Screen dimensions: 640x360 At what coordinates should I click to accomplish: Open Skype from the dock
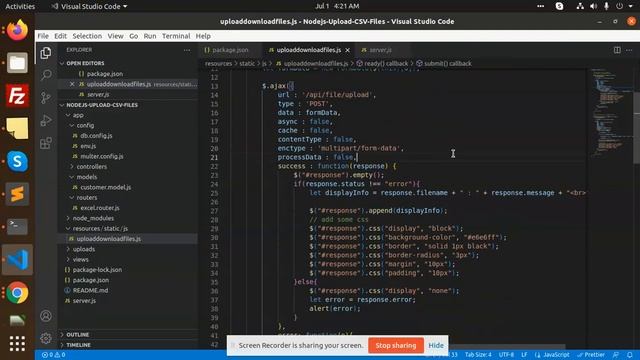click(17, 161)
